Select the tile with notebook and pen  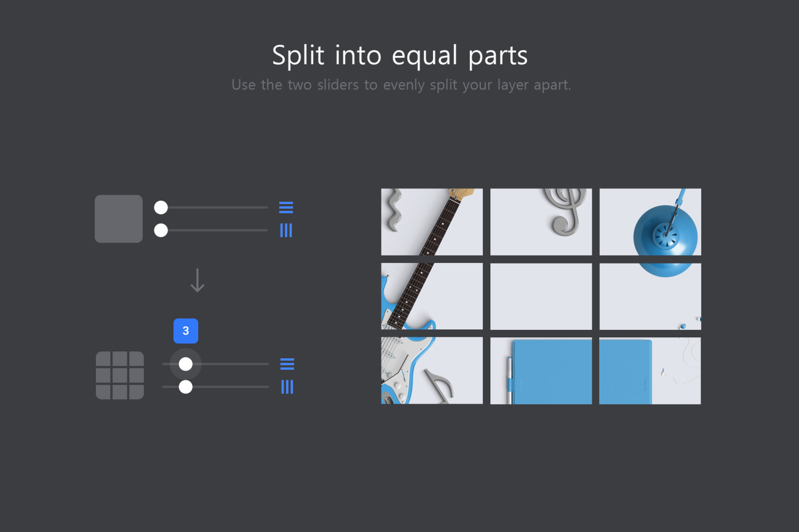tap(541, 370)
